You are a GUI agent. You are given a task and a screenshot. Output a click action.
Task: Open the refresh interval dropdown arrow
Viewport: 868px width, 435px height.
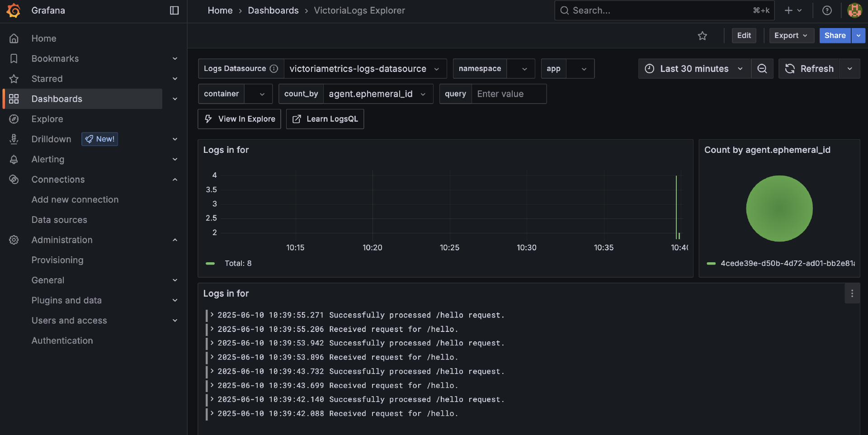[849, 69]
